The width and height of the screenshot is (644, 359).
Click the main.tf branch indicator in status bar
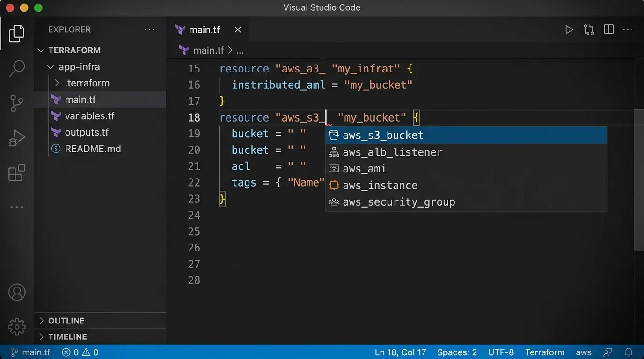(x=30, y=352)
